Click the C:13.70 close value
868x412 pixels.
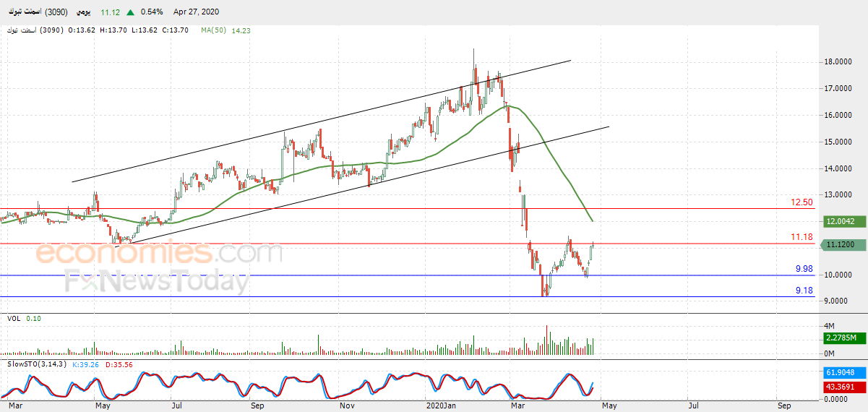coord(175,30)
